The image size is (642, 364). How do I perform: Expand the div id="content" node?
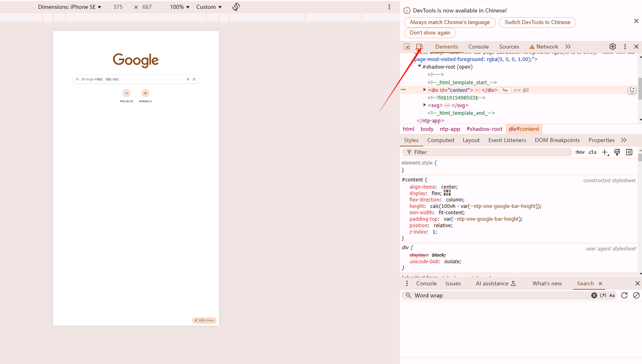pos(425,90)
